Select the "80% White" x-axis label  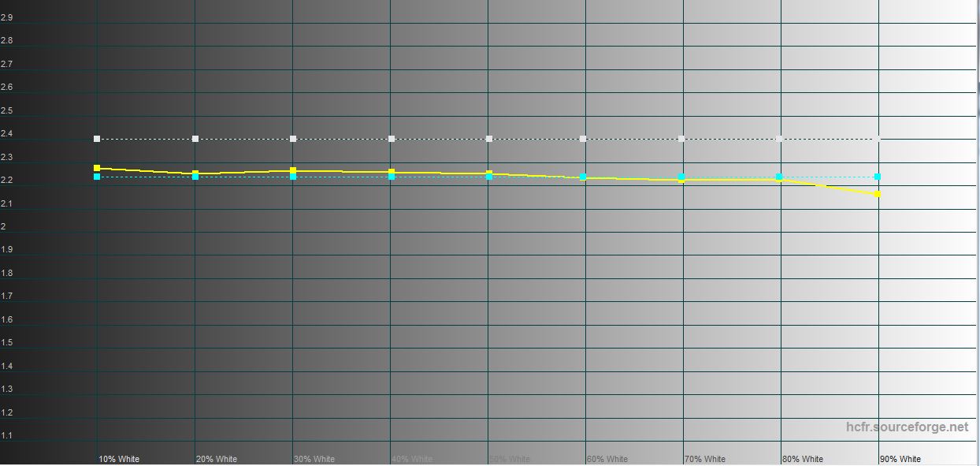coord(803,459)
